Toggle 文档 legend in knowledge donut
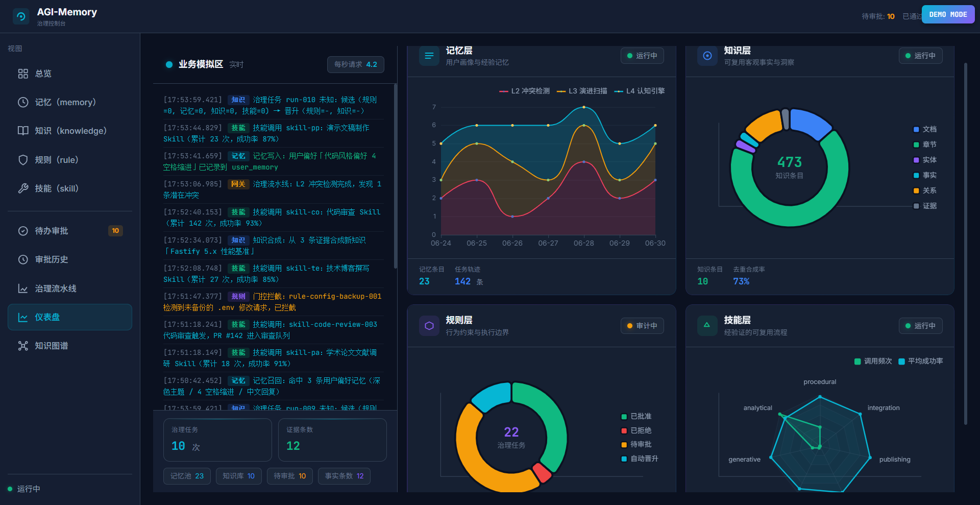Screen dimensions: 980x505 coord(925,129)
